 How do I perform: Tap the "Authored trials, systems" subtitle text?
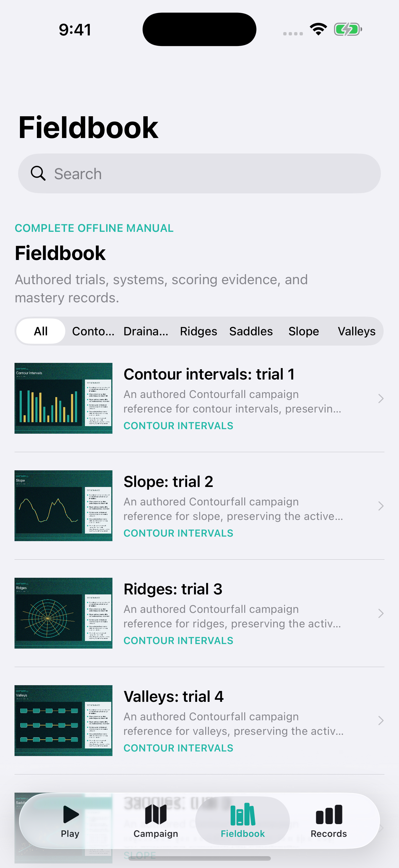[x=161, y=288]
